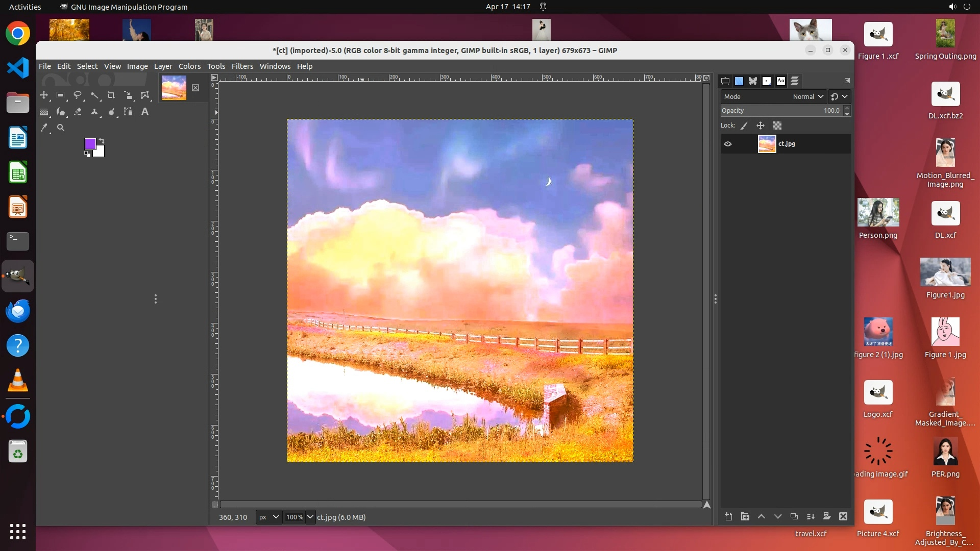Image resolution: width=980 pixels, height=551 pixels.
Task: Toggle lock pixels brush icon
Action: point(744,126)
